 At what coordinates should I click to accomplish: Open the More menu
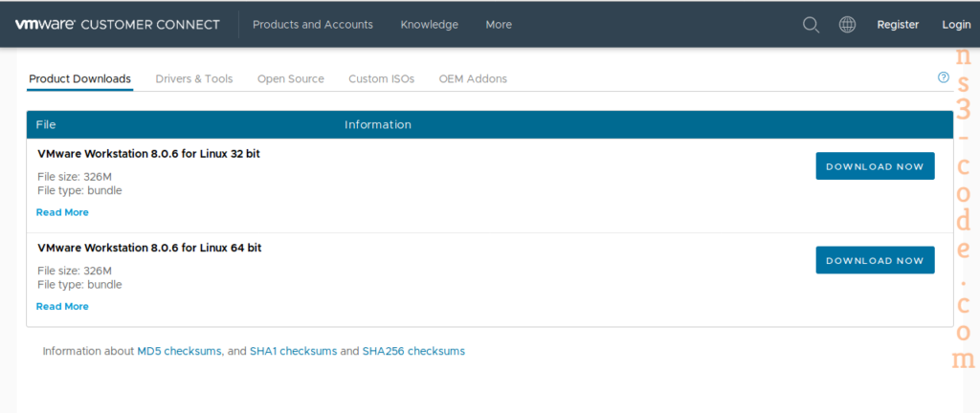click(499, 25)
